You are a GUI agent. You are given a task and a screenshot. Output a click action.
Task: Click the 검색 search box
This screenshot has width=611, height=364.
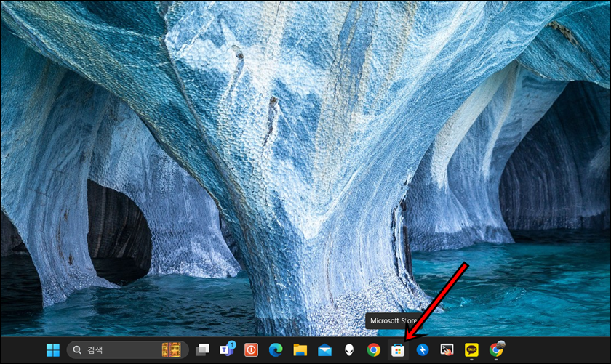click(x=127, y=350)
